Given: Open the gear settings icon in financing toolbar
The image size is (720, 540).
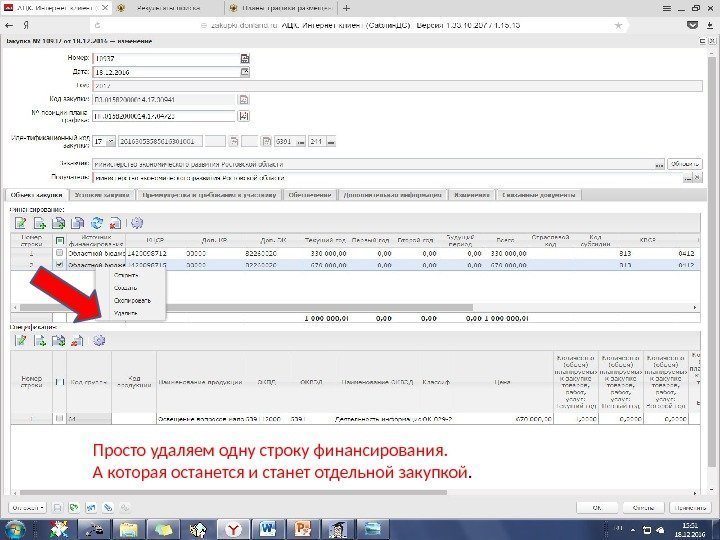Looking at the screenshot, I should 137,223.
